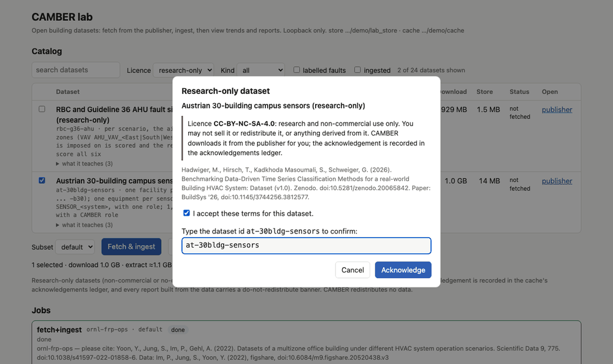The image size is (613, 364).
Task: Click the 'CC-BY-NC-SA-4.0' licence text
Action: coord(244,124)
